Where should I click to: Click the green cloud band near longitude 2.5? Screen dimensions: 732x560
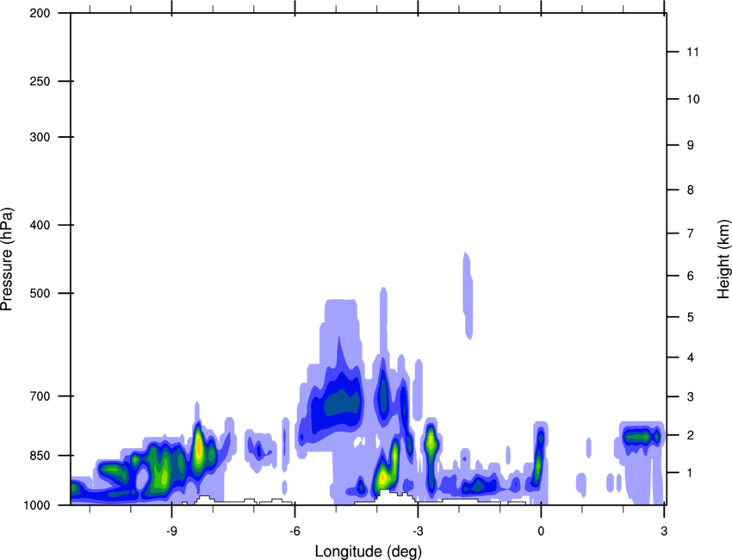[642, 437]
